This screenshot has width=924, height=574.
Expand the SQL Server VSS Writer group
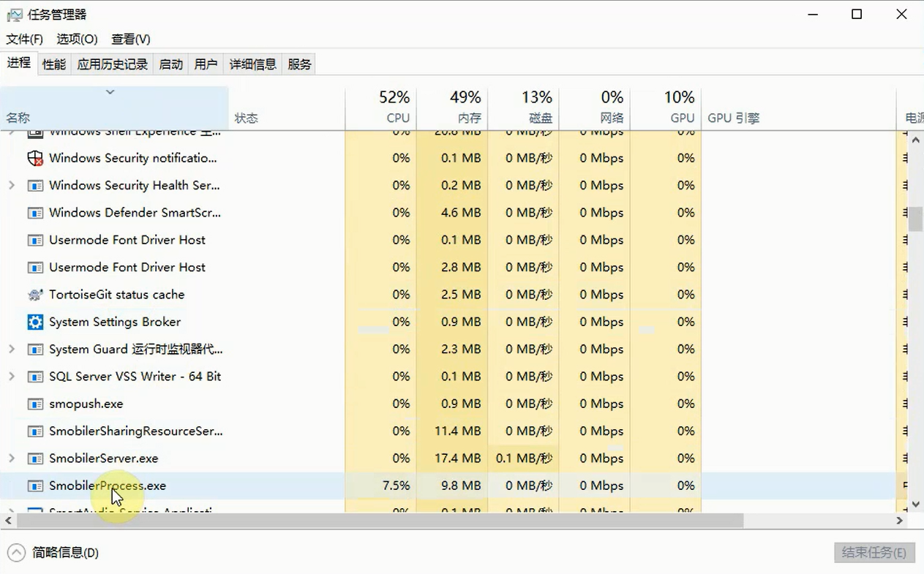[x=12, y=376]
